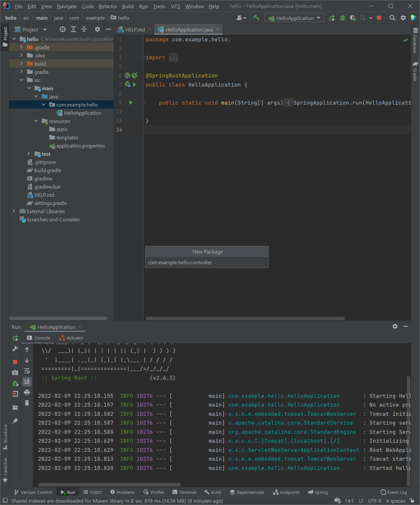Click the Expand All icon in Project panel
The height and width of the screenshot is (505, 420).
(73, 30)
